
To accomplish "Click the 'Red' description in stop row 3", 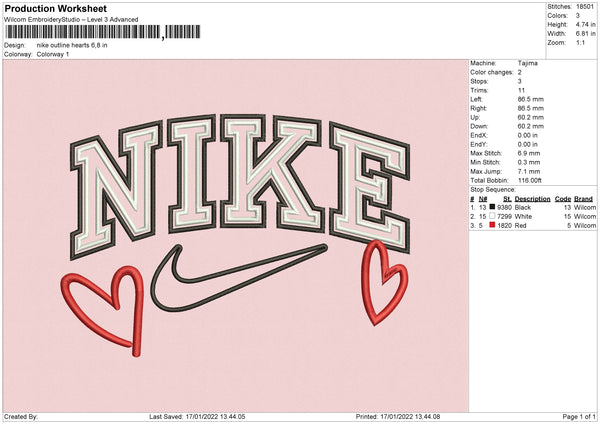I will 520,226.
